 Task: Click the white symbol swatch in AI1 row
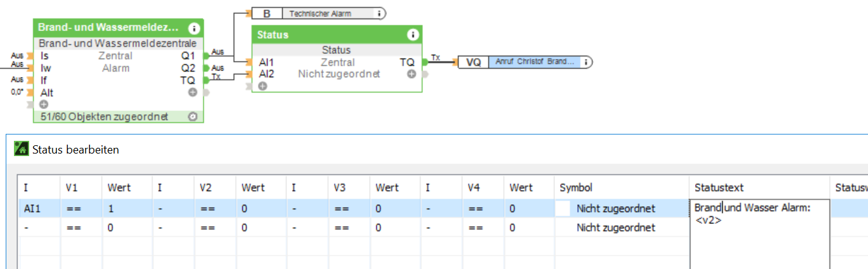tap(563, 208)
